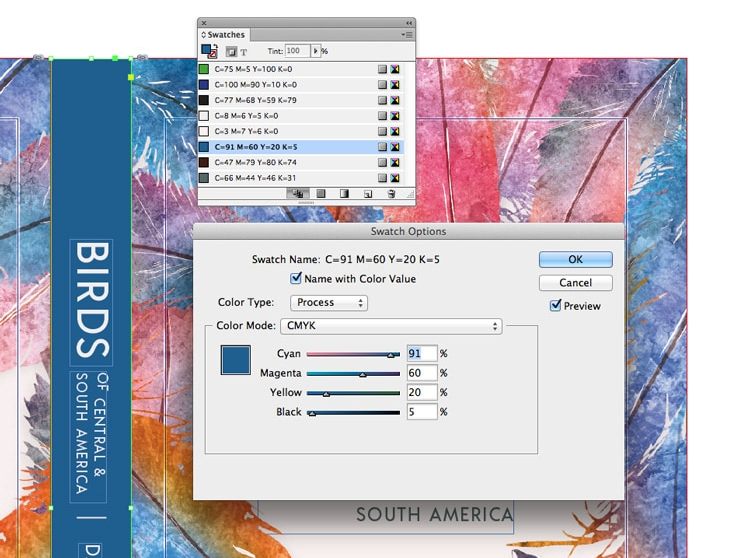
Task: Click CMYK mode icon for C=77 M=68 Y=59 row
Action: pyautogui.click(x=395, y=100)
